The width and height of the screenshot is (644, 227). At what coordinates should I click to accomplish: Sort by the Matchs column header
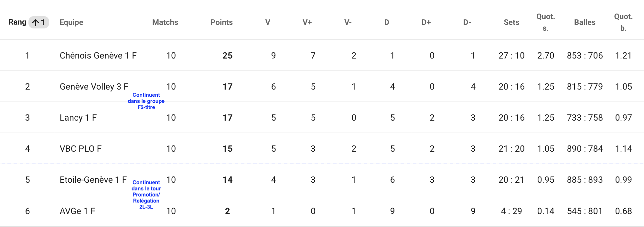165,22
